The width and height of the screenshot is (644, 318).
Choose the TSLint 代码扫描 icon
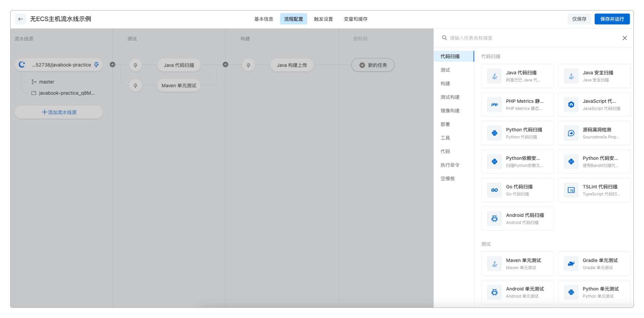coord(571,190)
